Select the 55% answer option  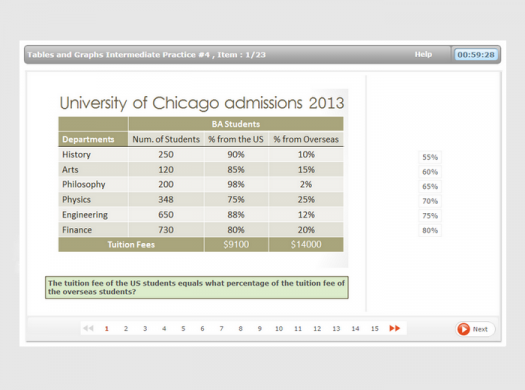point(430,157)
